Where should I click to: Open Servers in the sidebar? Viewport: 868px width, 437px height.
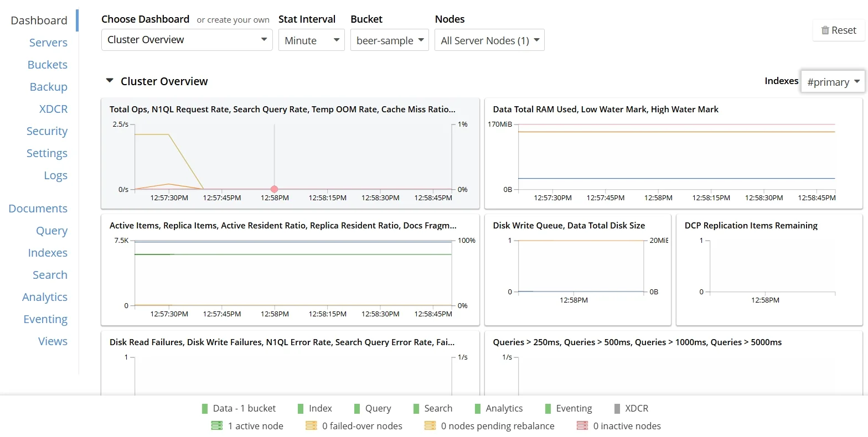coord(48,43)
